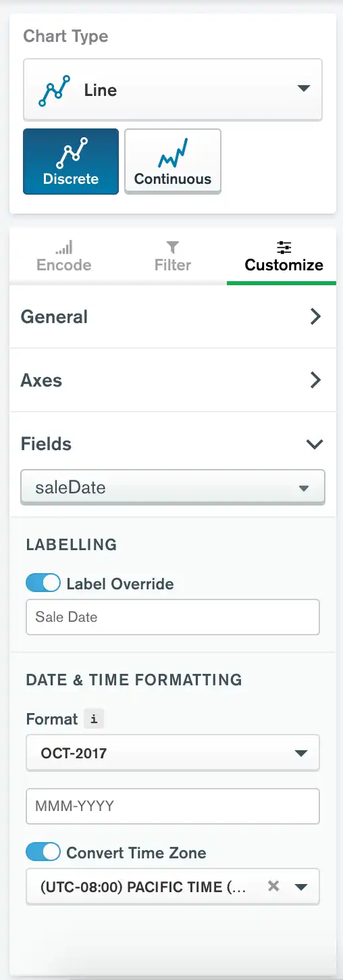Click the Filter funnel icon
343x980 pixels.
[173, 247]
